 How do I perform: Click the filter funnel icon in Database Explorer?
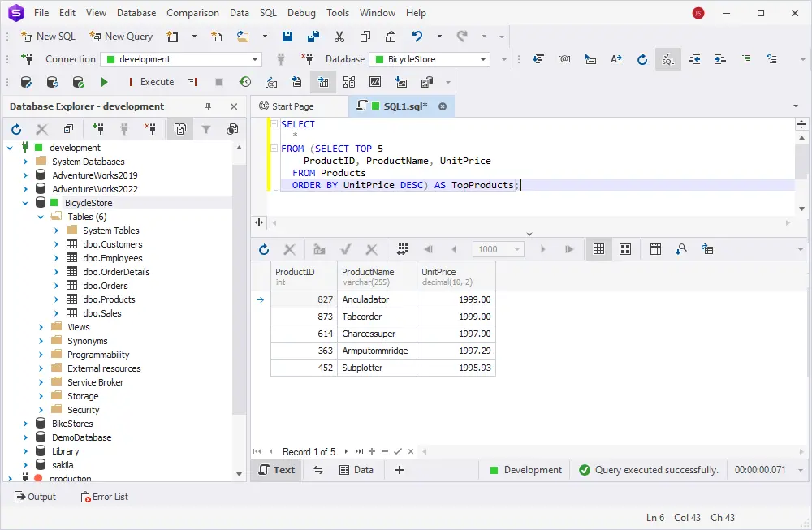click(206, 129)
